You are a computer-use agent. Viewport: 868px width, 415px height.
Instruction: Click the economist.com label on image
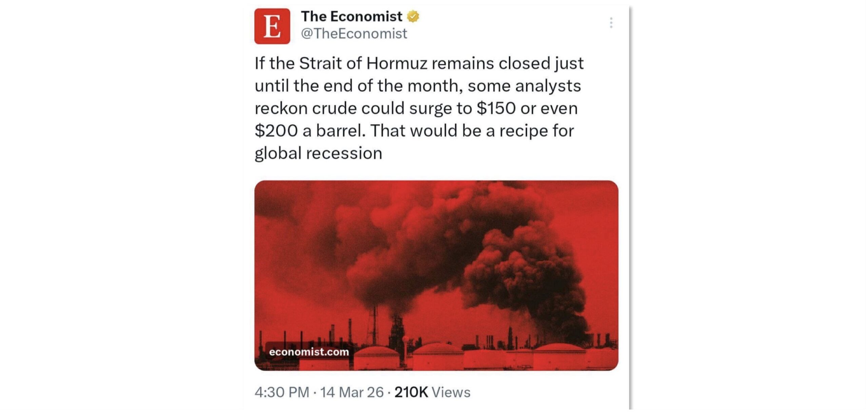pyautogui.click(x=309, y=352)
